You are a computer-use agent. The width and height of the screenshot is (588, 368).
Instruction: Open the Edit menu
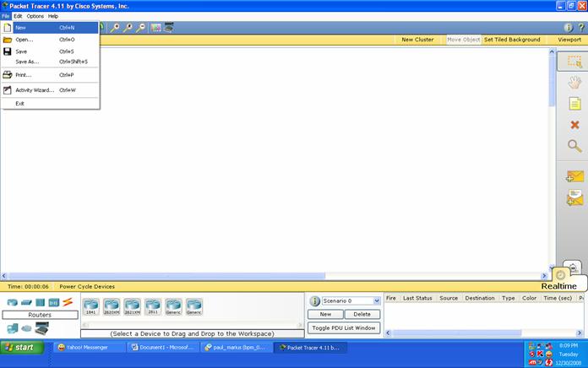pos(18,16)
